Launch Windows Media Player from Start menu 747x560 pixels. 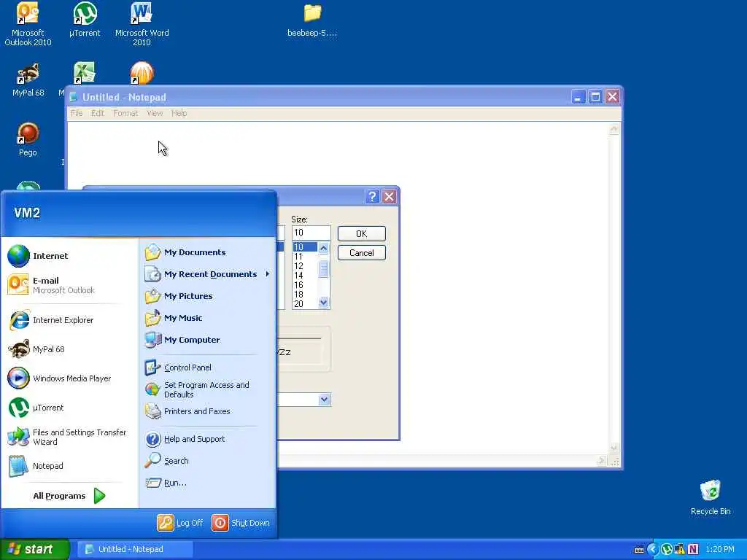click(x=69, y=378)
